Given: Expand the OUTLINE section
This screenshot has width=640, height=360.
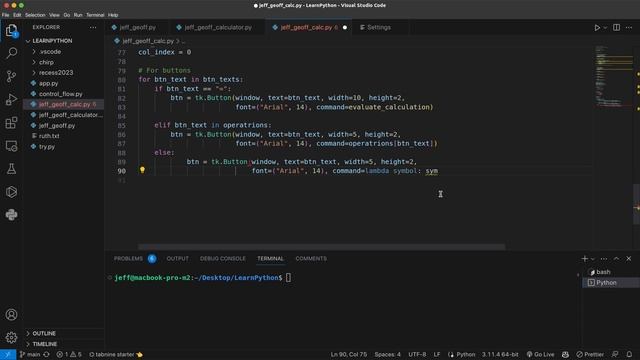Looking at the screenshot, I should [x=44, y=333].
